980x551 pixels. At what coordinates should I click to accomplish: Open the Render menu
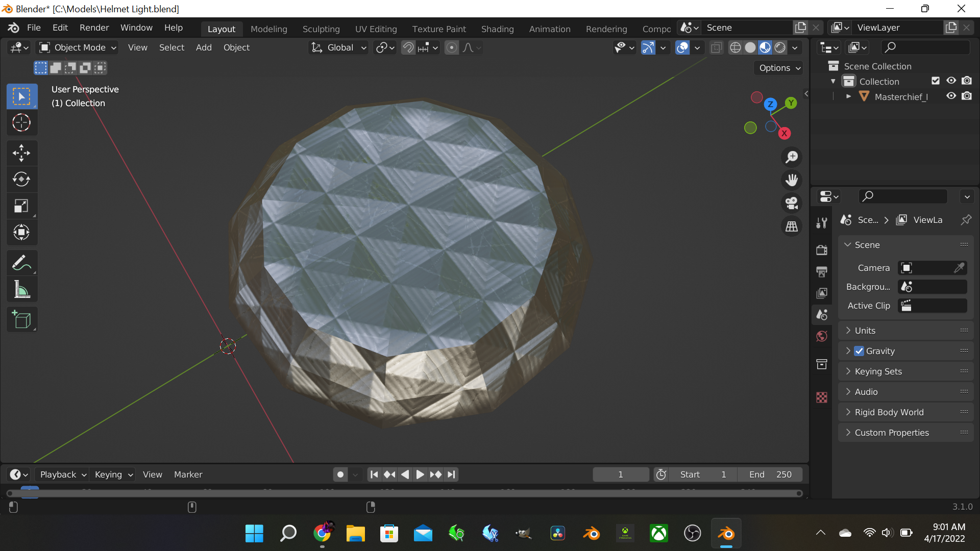[x=94, y=28]
